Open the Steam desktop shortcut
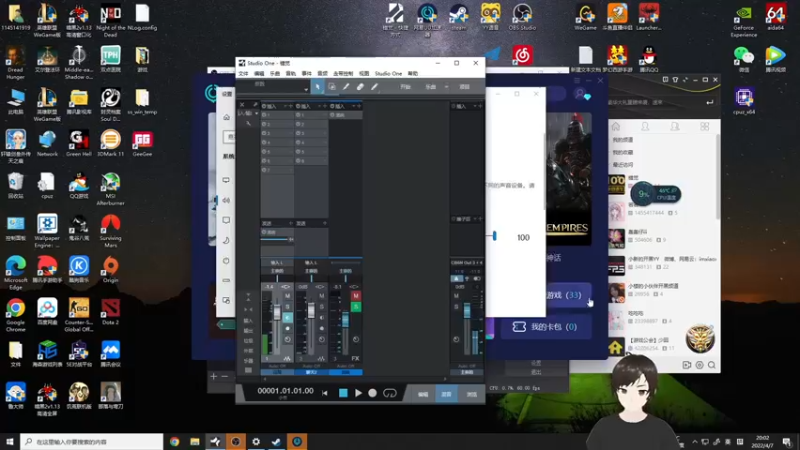 tap(459, 17)
